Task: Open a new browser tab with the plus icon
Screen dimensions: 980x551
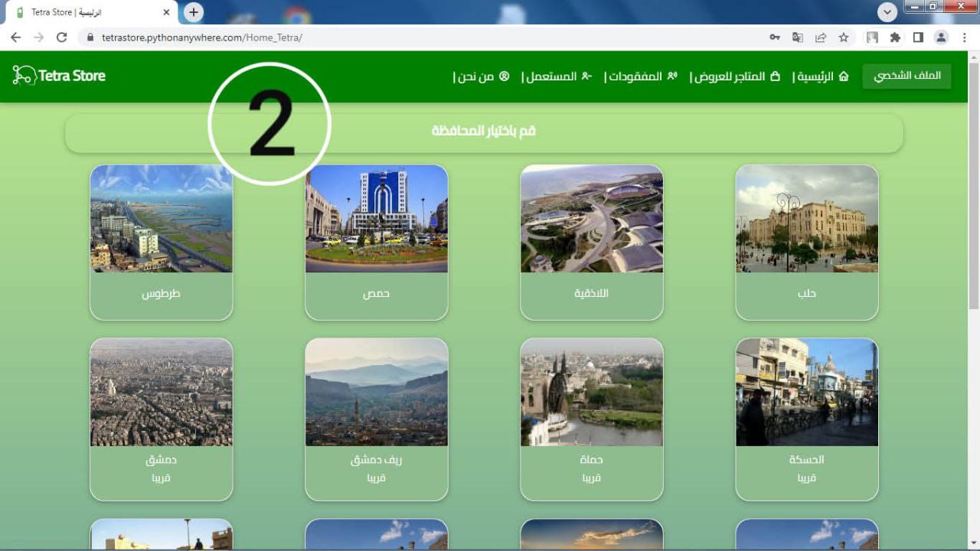Action: pyautogui.click(x=194, y=12)
